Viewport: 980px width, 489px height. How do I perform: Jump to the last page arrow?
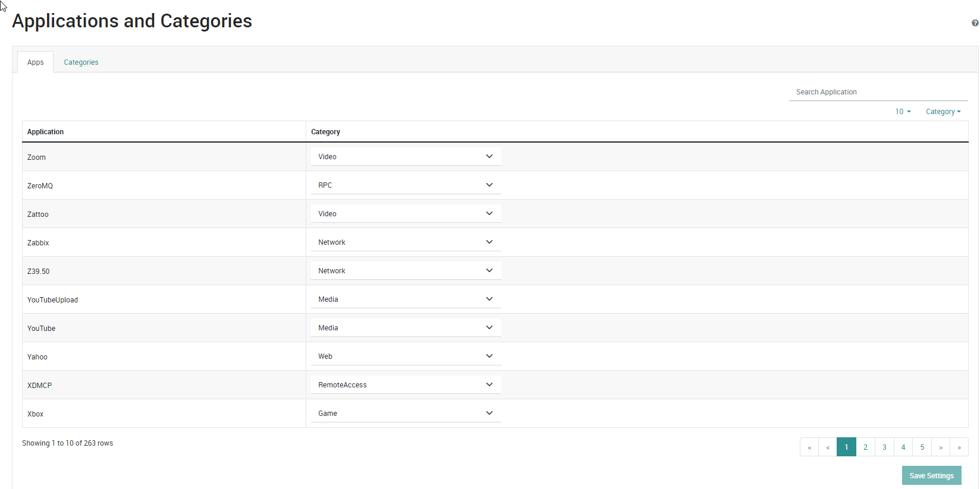(x=959, y=447)
